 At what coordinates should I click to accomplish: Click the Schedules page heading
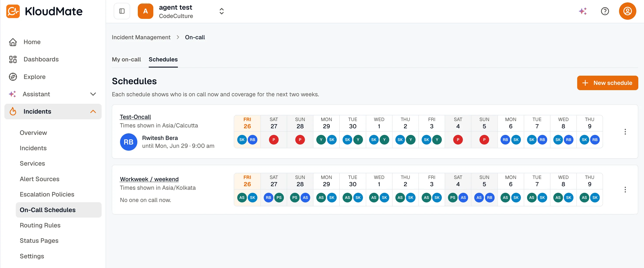pos(134,81)
